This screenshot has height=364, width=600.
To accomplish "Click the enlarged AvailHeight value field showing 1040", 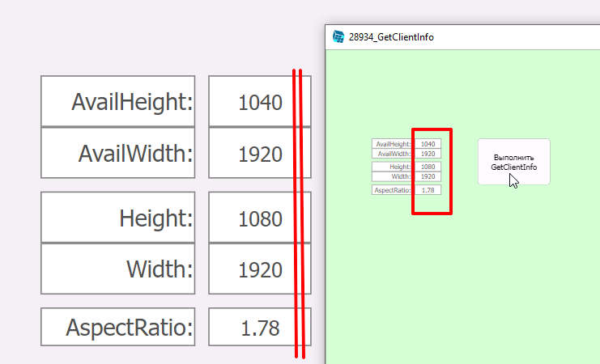I will (x=259, y=102).
